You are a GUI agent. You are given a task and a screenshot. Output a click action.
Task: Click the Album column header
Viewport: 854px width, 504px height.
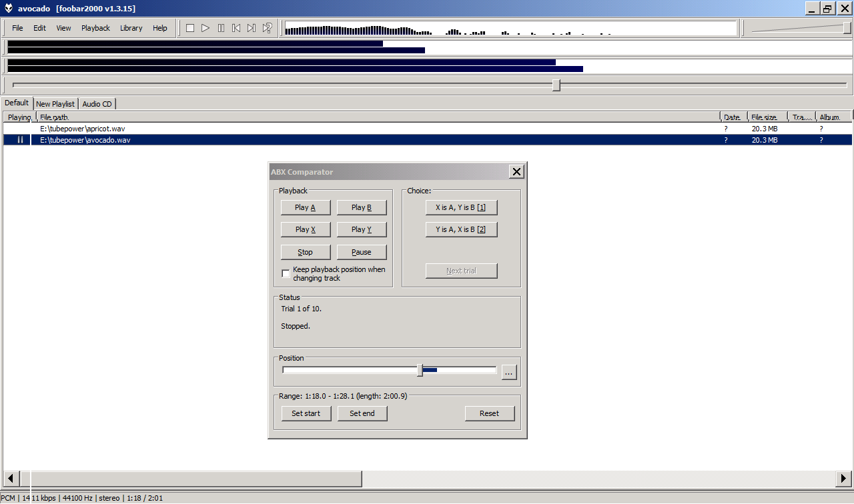(x=833, y=117)
